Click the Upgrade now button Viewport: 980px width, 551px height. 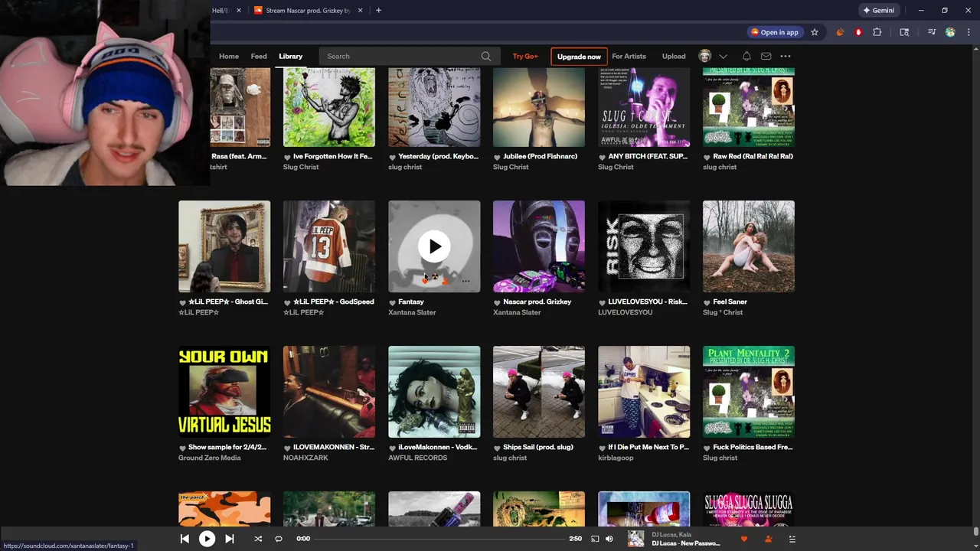[579, 57]
